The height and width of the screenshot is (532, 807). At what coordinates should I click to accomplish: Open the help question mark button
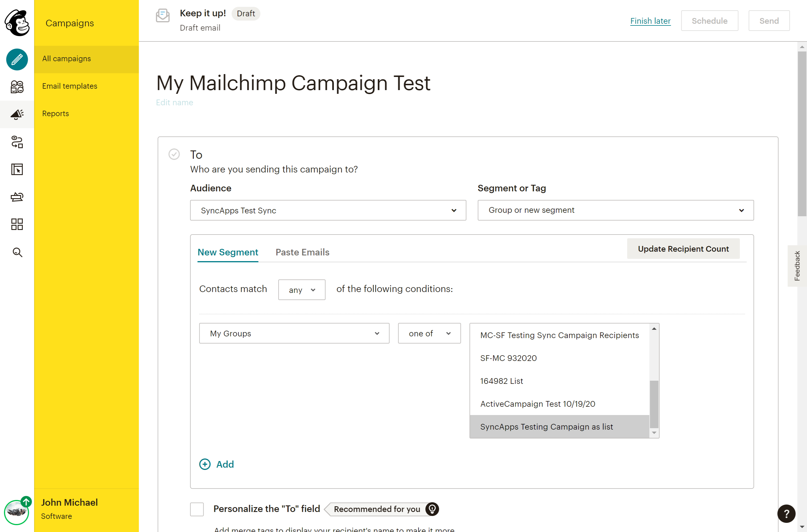click(x=786, y=514)
